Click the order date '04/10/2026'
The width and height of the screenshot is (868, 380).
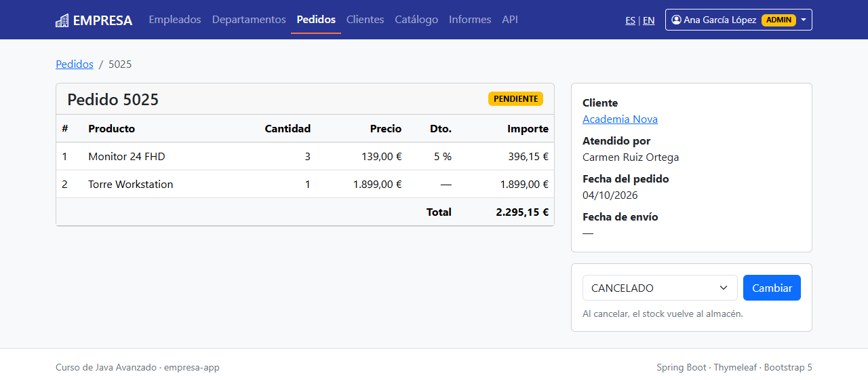[x=610, y=195]
